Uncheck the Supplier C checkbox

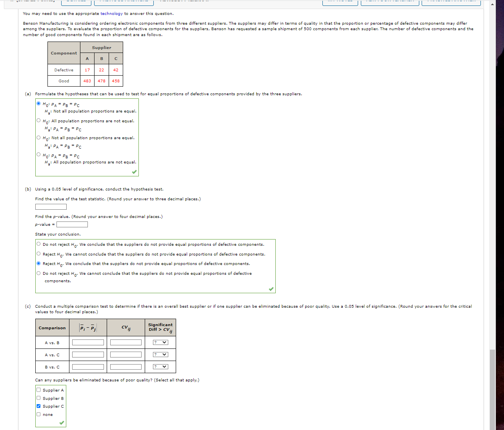pyautogui.click(x=38, y=406)
